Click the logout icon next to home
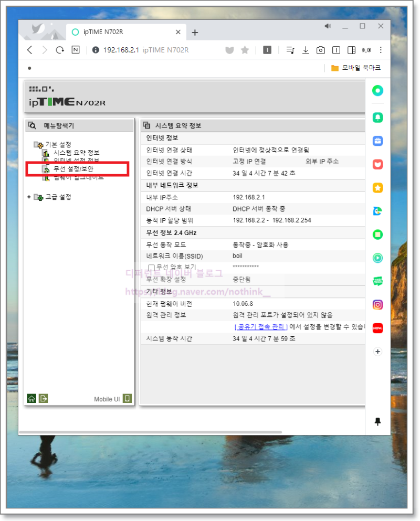The image size is (420, 521). click(x=43, y=398)
